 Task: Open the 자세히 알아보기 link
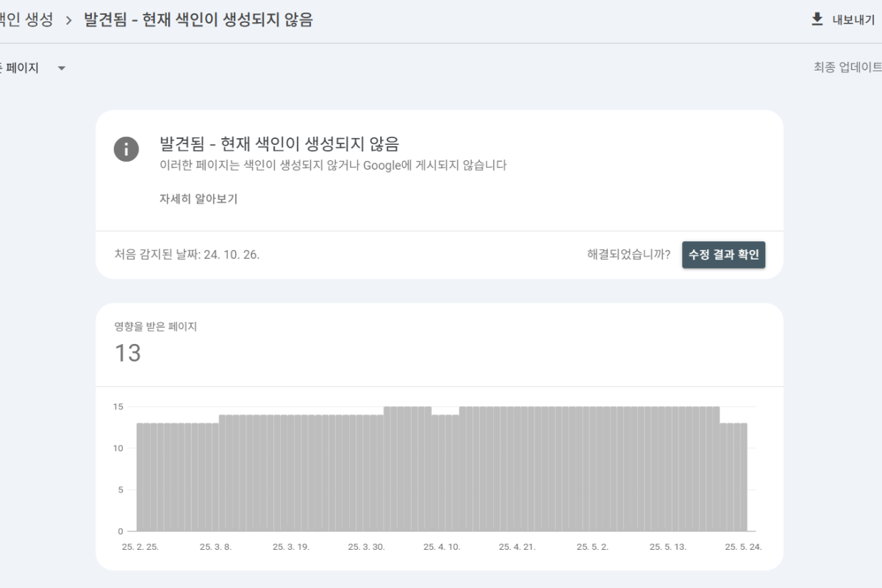click(198, 198)
